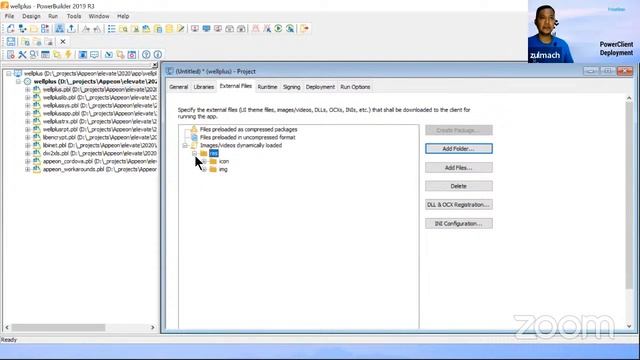This screenshot has width=640, height=360.
Task: Select 'Files preloaded as compressed packages' node
Action: click(249, 129)
